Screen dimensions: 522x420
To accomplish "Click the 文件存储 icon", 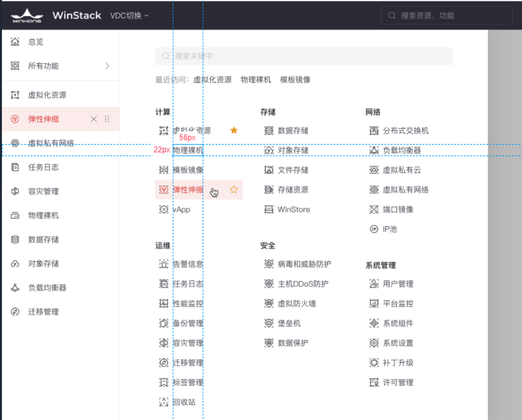I will click(x=269, y=170).
